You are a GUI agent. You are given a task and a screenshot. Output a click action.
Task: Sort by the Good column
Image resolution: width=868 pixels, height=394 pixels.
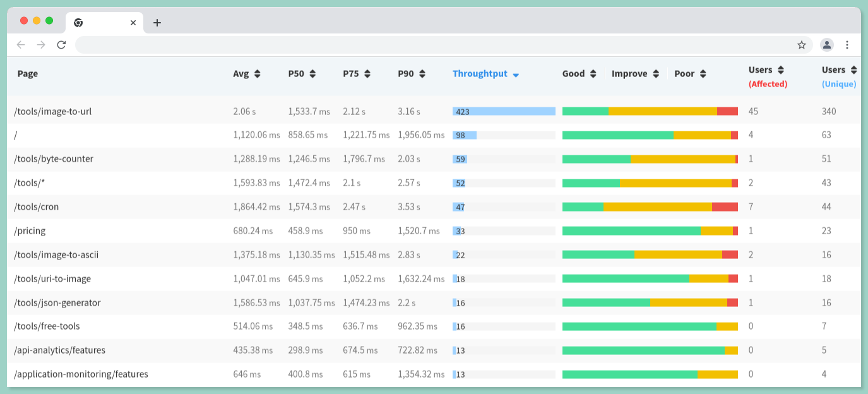tap(580, 74)
